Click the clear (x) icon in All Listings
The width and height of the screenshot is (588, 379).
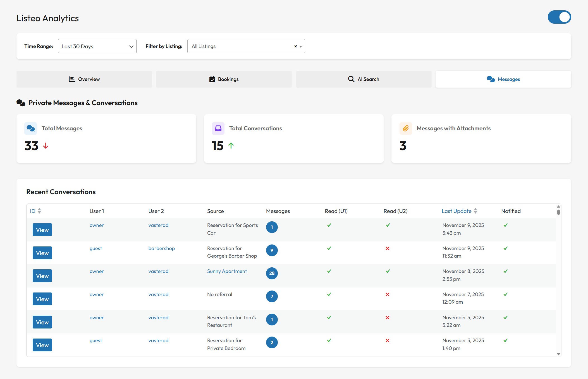[295, 46]
